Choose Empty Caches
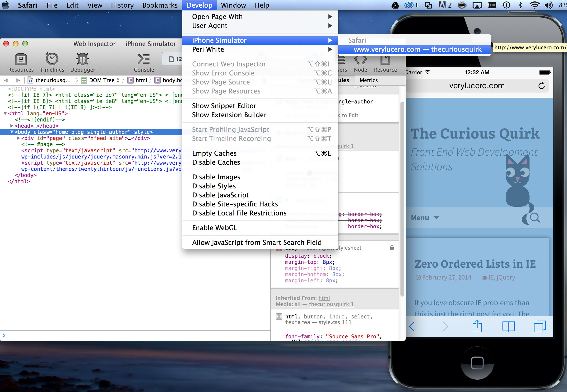The width and height of the screenshot is (567, 392). [x=260, y=153]
